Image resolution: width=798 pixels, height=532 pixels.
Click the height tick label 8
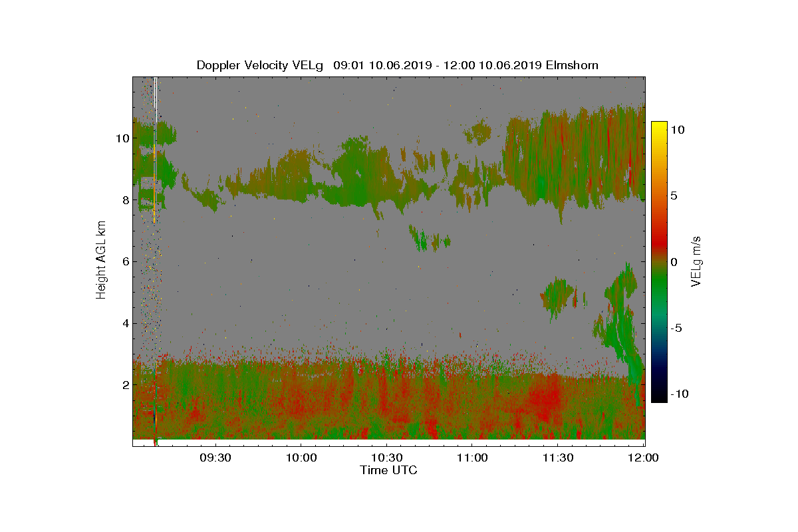[x=124, y=200]
